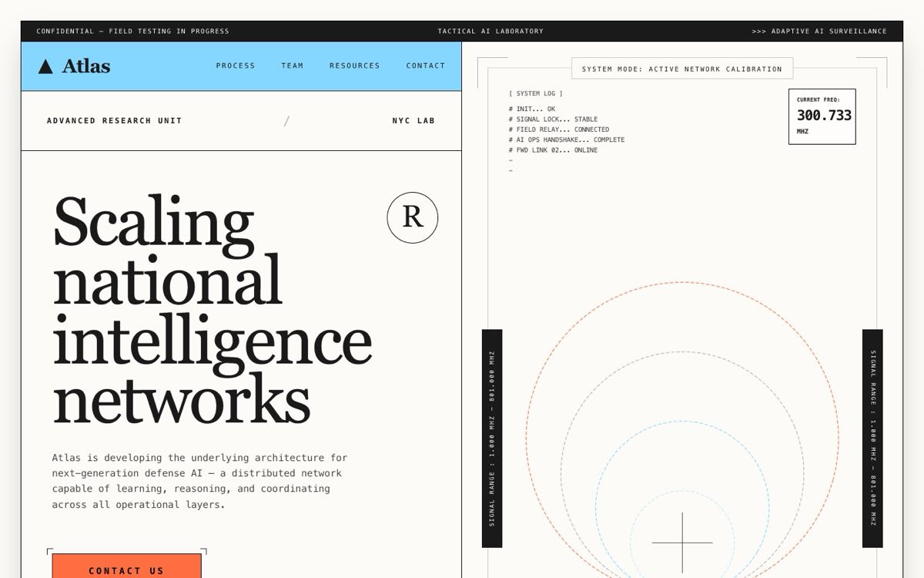Go to the RESOURCES nav link
This screenshot has width=924, height=578.
pos(355,66)
